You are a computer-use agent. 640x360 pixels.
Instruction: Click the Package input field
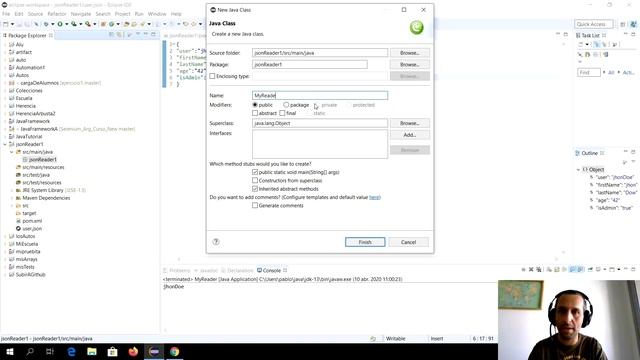(x=310, y=64)
